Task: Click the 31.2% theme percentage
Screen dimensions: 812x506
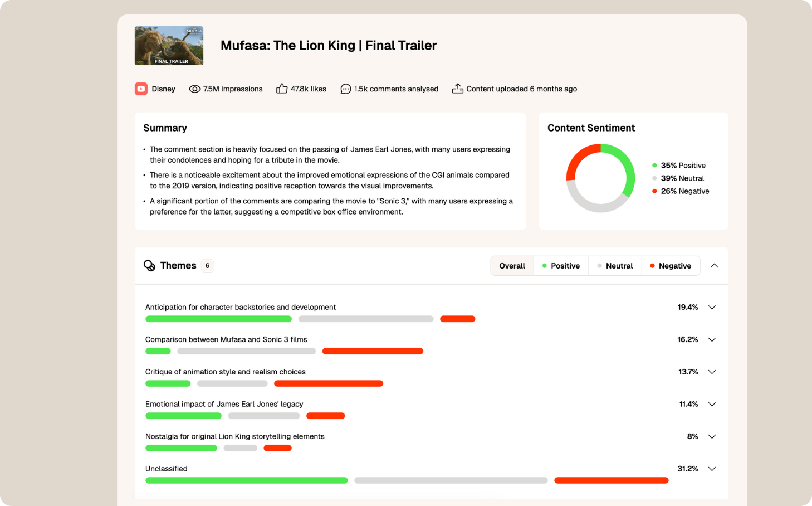Action: click(688, 469)
